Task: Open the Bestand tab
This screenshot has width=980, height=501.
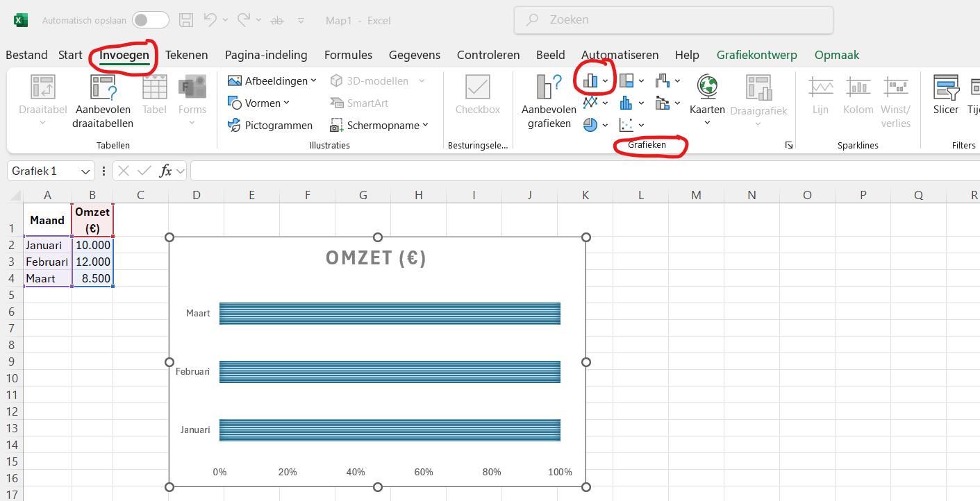Action: [26, 55]
